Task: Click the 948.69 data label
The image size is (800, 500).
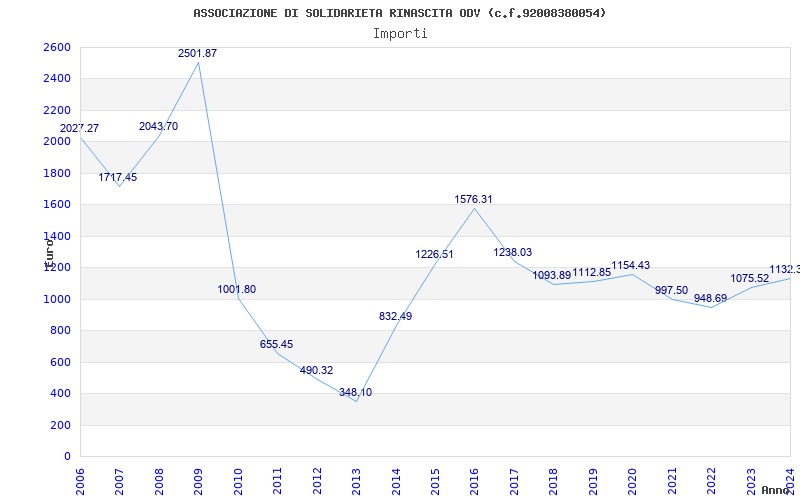Action: pyautogui.click(x=710, y=298)
